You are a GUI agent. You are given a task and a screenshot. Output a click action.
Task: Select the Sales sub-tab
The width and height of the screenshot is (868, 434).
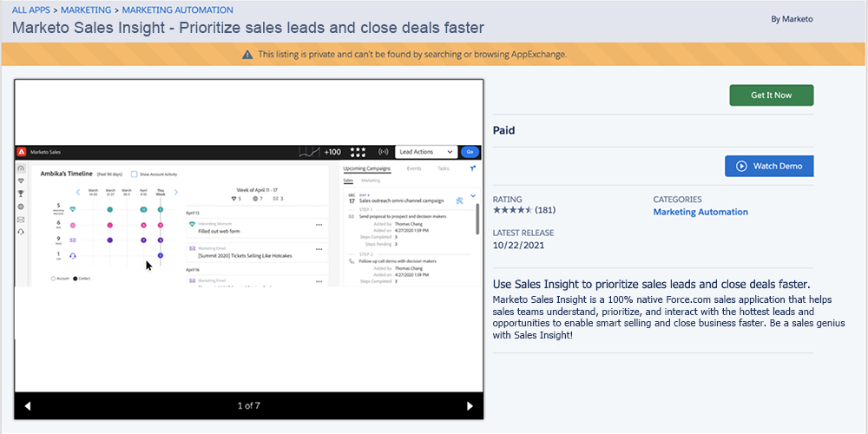click(348, 181)
